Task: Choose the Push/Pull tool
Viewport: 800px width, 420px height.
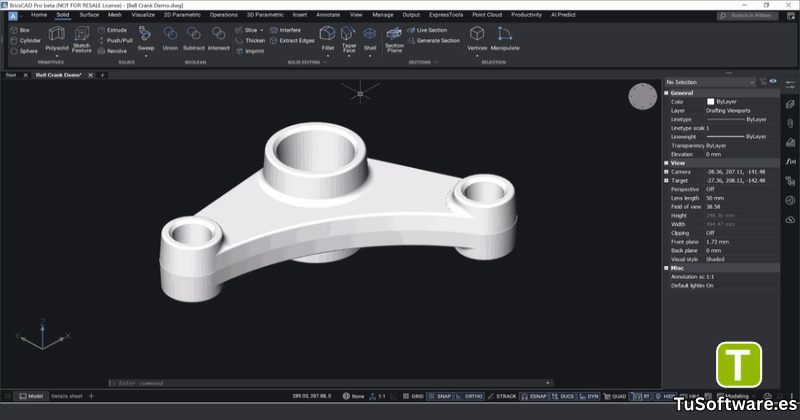Action: point(115,40)
